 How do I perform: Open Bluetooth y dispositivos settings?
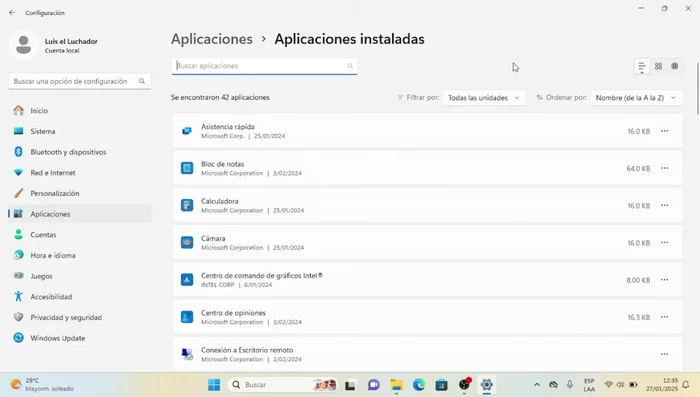(x=80, y=152)
